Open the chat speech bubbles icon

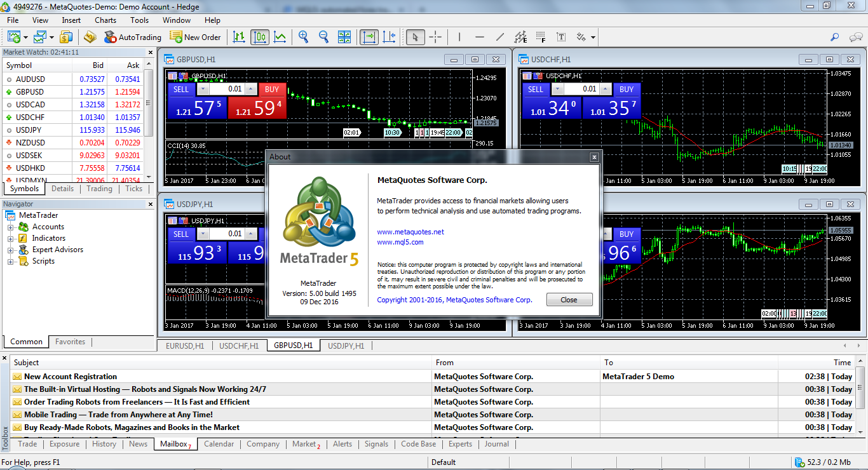[x=855, y=37]
